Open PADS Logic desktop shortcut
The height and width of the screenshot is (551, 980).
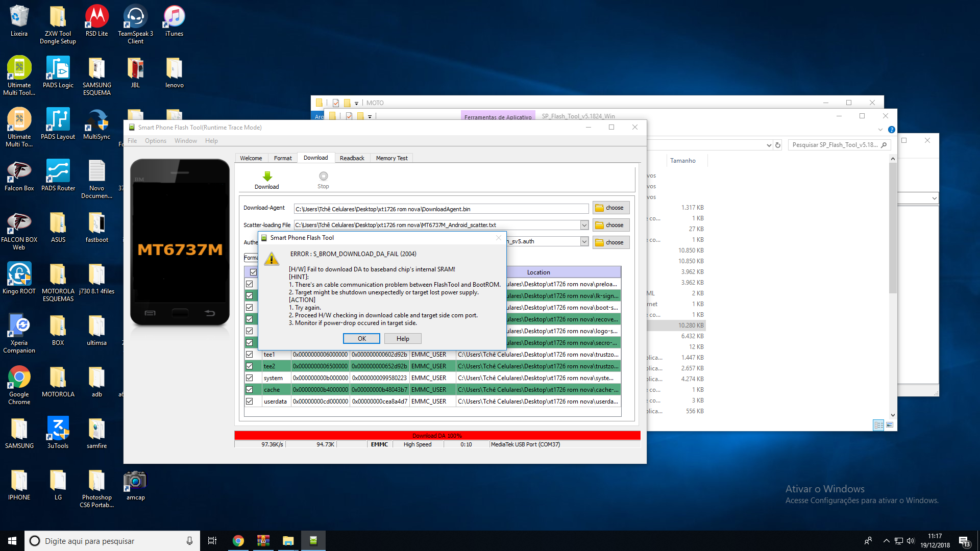(58, 72)
